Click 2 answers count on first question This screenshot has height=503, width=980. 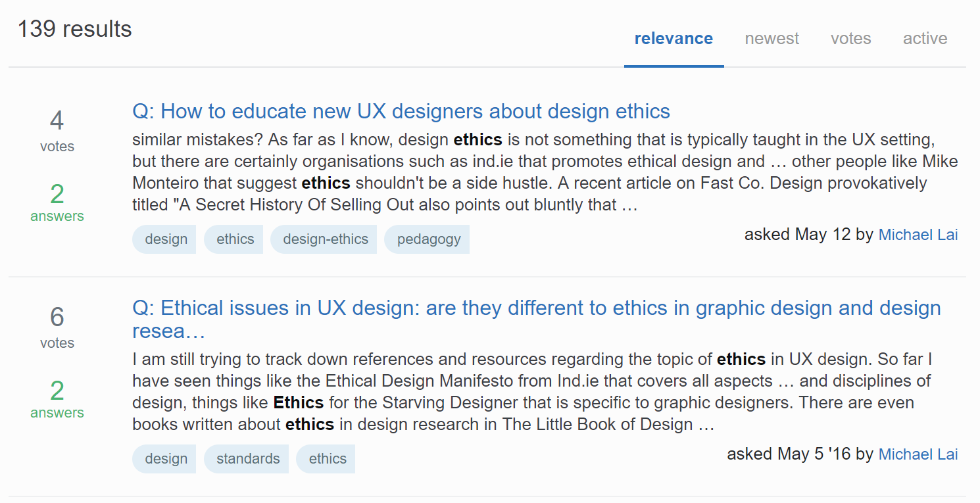click(57, 203)
